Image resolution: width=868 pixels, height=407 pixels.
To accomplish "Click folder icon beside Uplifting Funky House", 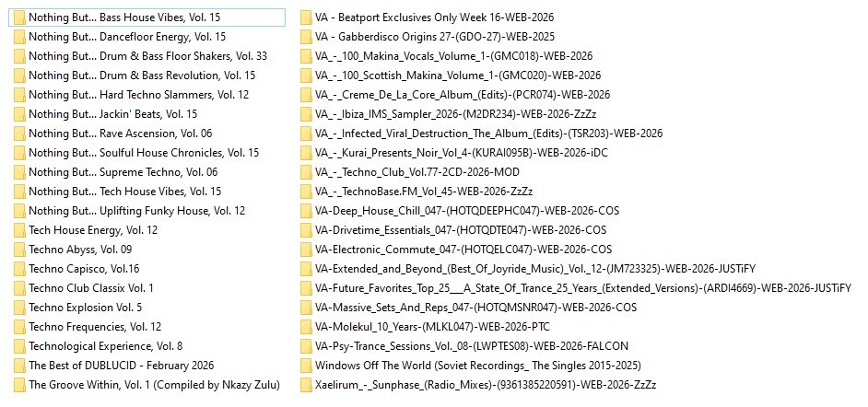I will (19, 211).
